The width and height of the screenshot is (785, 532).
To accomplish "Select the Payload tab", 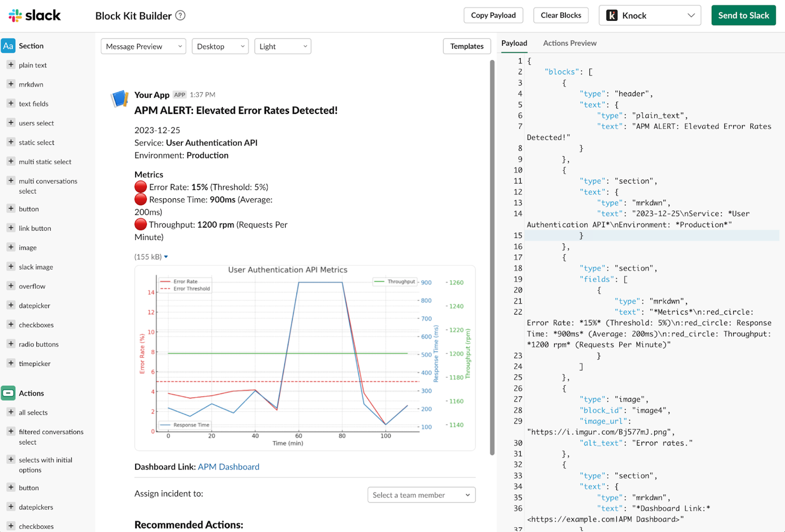I will (514, 43).
